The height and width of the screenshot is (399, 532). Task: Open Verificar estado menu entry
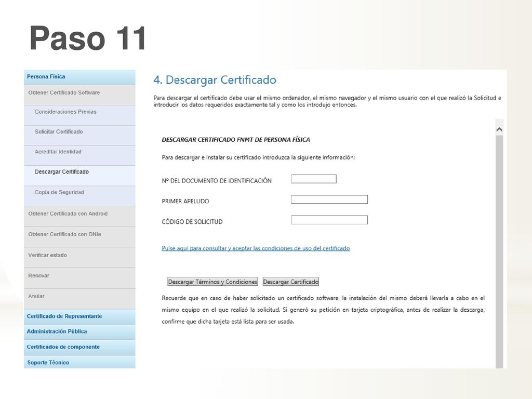pos(79,257)
